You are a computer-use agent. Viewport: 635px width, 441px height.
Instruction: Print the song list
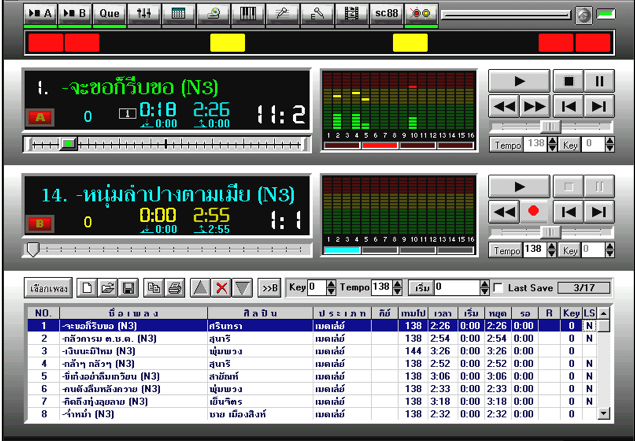coord(174,288)
